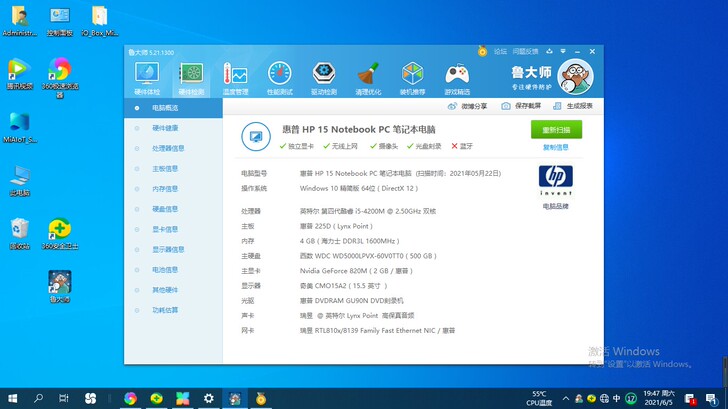Click the Lu Master cartoon avatar
The height and width of the screenshot is (409, 728).
pyautogui.click(x=575, y=77)
